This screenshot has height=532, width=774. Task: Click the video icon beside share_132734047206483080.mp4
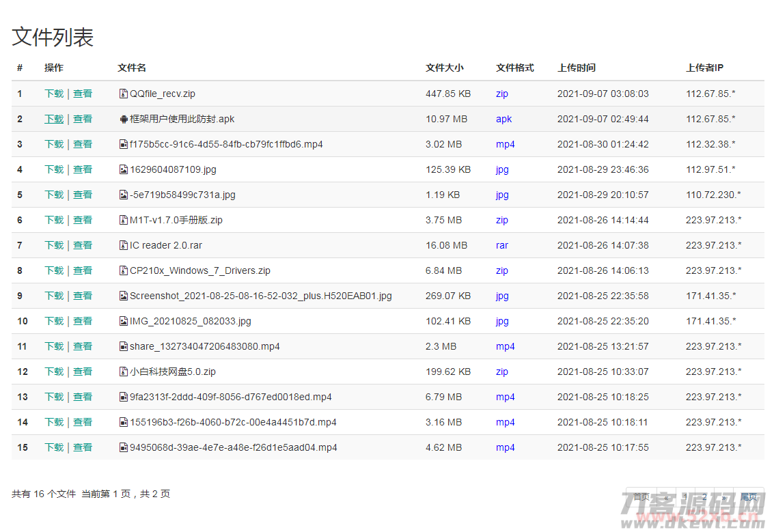click(124, 346)
